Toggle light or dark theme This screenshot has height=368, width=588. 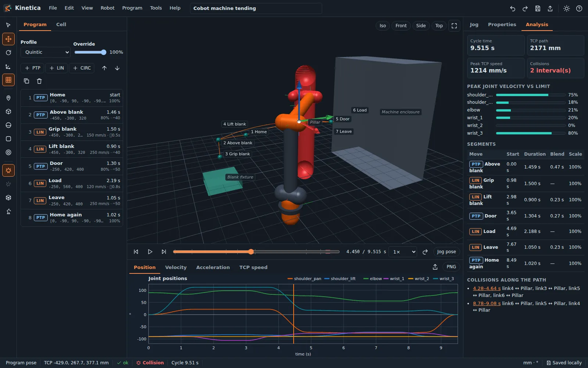click(567, 8)
